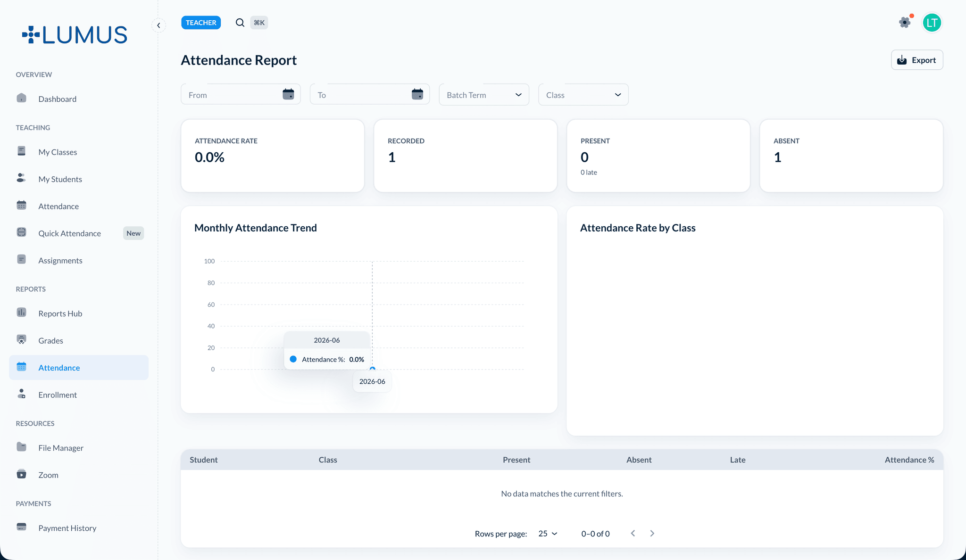Click the 2026-06 data point on chart

[373, 369]
